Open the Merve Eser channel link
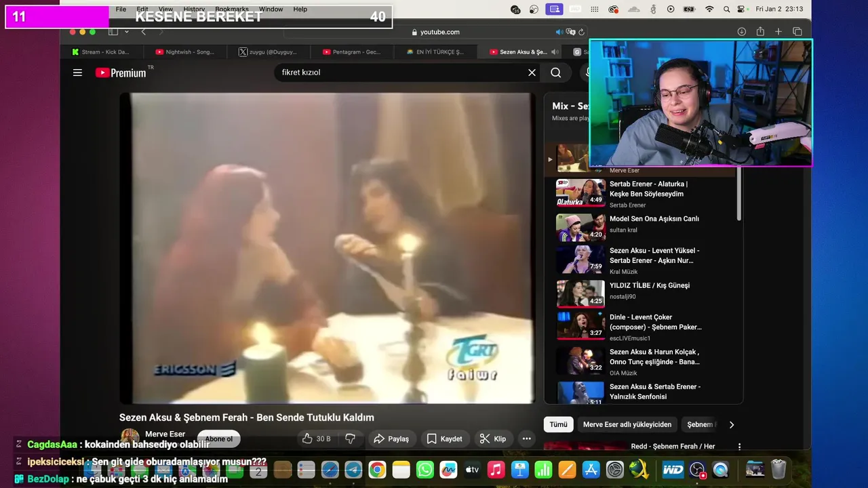868x488 pixels. pyautogui.click(x=165, y=434)
